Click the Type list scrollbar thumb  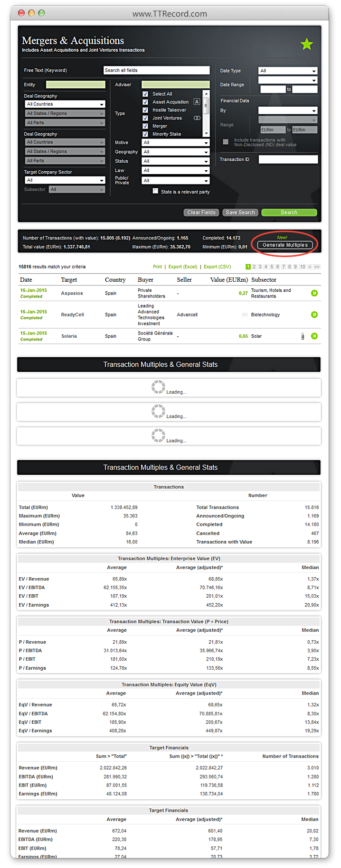tap(206, 105)
